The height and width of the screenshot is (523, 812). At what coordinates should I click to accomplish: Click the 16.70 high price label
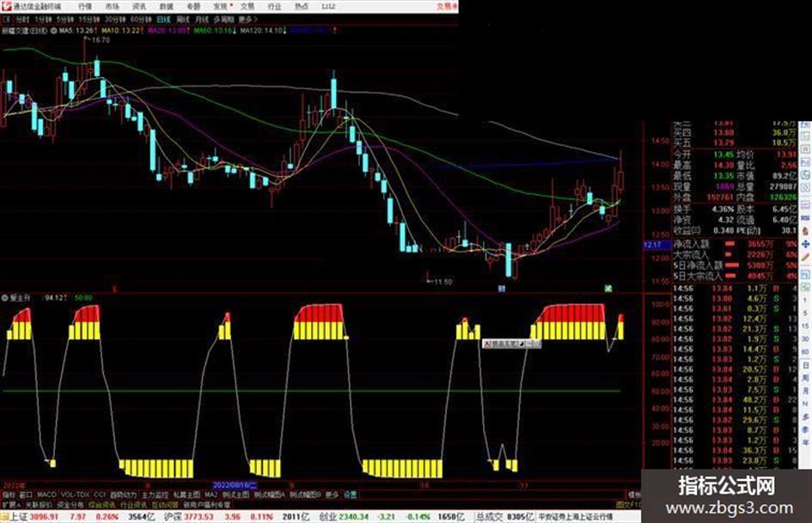tap(101, 40)
